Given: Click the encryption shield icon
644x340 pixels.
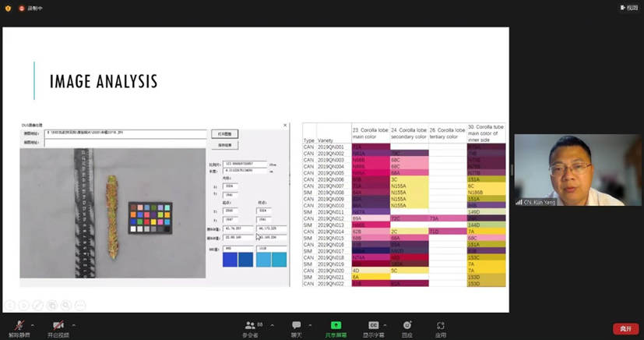Looking at the screenshot, I should pos(8,8).
